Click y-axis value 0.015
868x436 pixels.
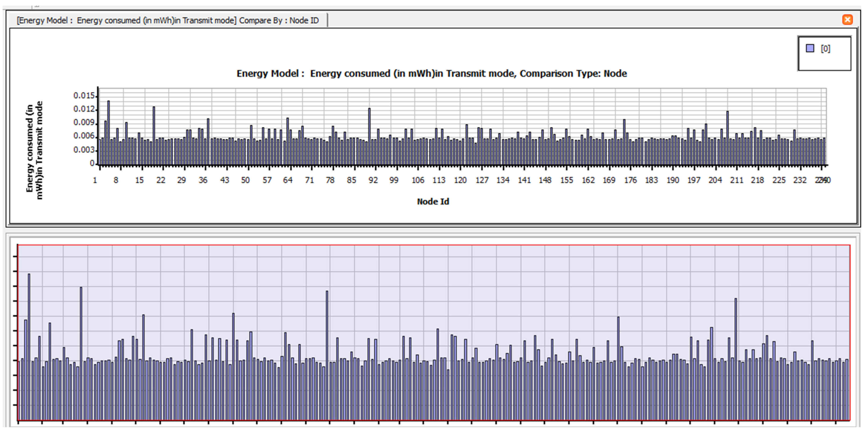(x=84, y=96)
